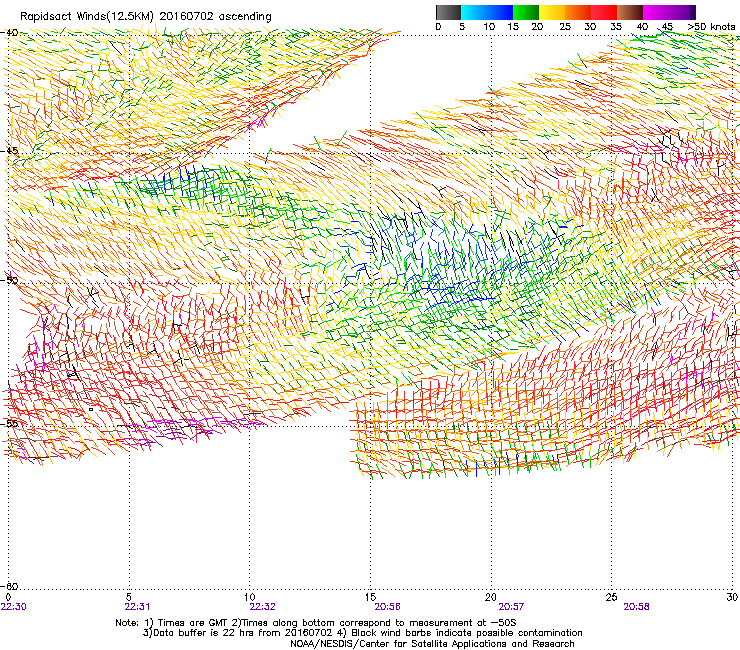740x650 pixels.
Task: Click the 'NOAA/NESDIS/Center for Satellite Applications' credit line
Action: click(432, 644)
